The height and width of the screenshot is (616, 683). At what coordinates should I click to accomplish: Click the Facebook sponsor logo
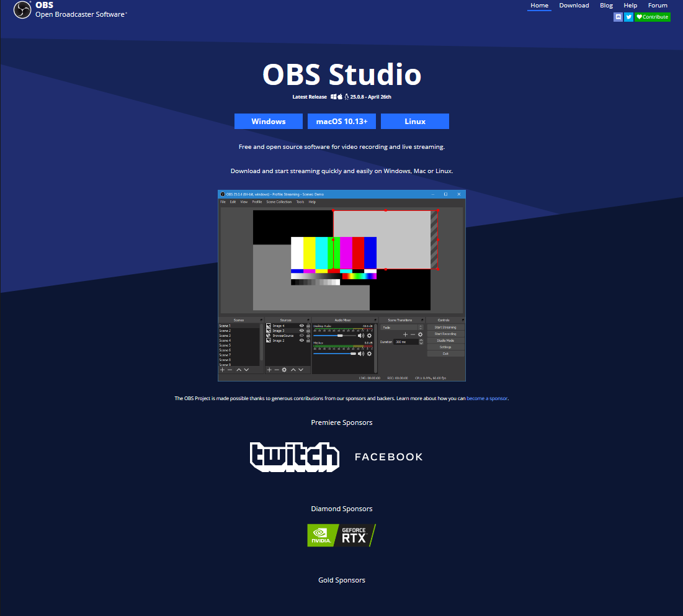pos(388,457)
